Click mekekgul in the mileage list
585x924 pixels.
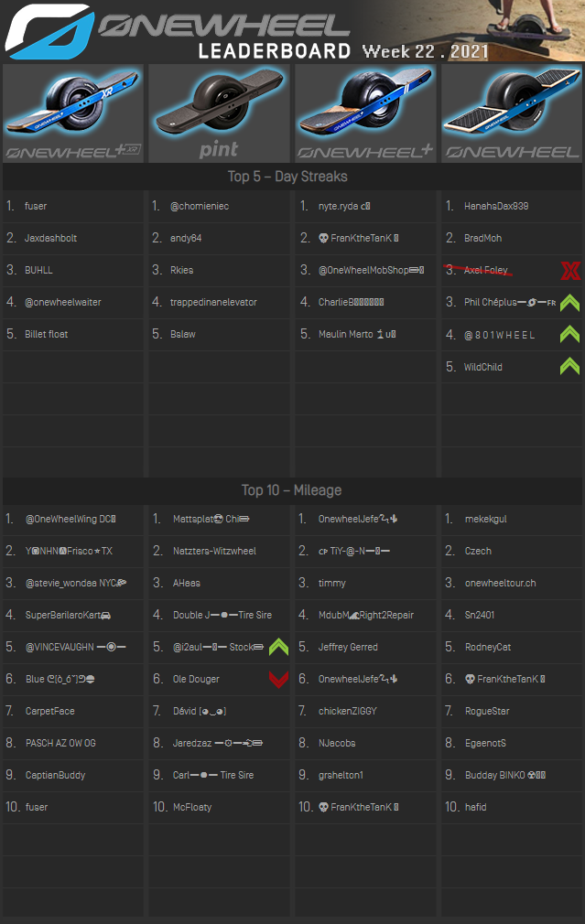[x=486, y=520]
